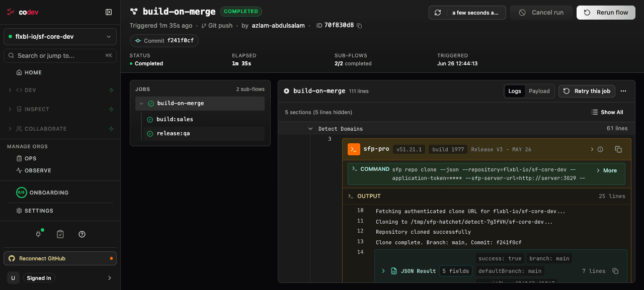Click the 8/8 onboarding progress ring
The image size is (644, 290).
click(21, 192)
